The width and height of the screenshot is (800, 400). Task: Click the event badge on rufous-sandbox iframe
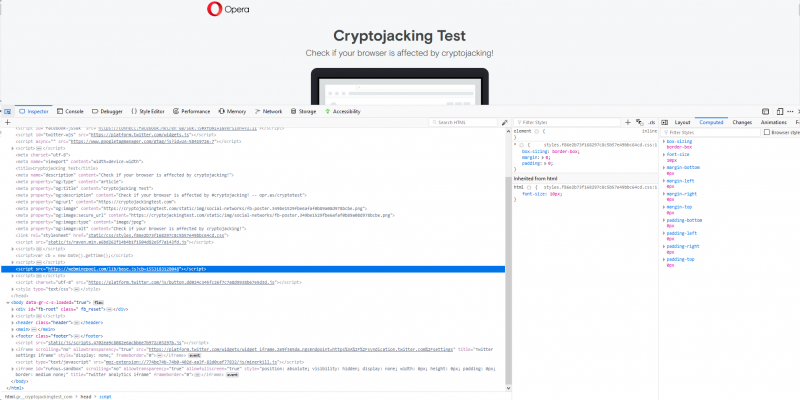click(232, 375)
